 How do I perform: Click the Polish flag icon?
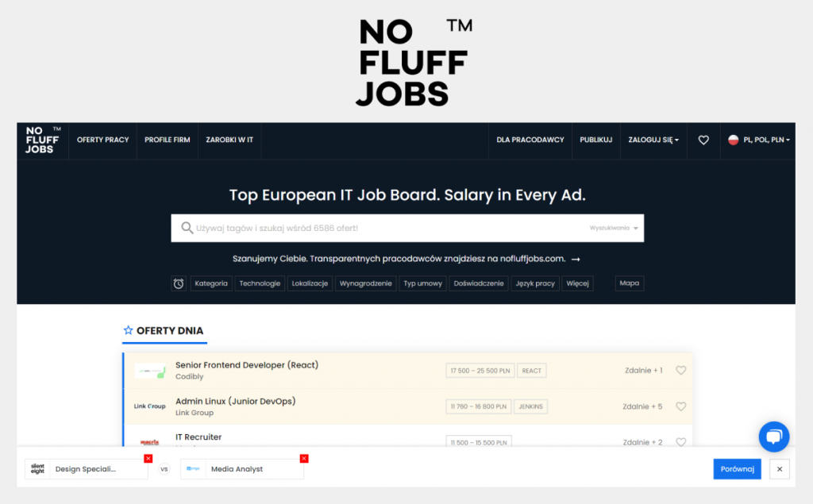733,140
